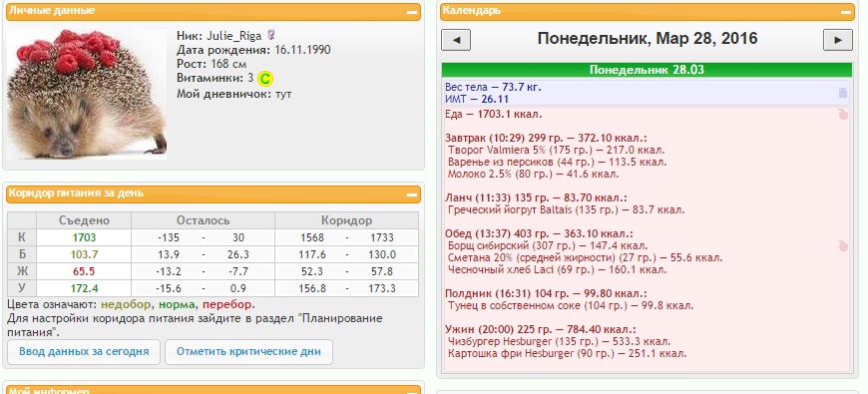Image resolution: width=868 pixels, height=394 pixels.
Task: Go to previous day with left arrow
Action: point(456,40)
